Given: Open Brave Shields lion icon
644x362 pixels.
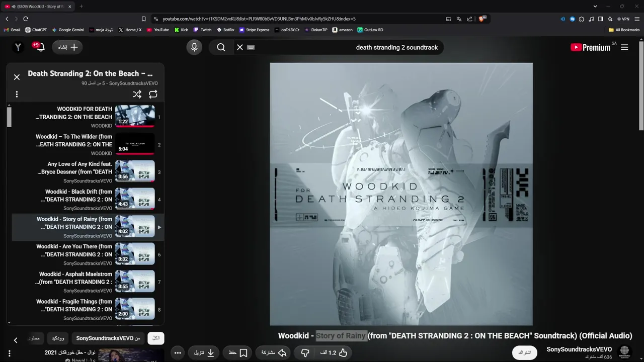Looking at the screenshot, I should 482,19.
